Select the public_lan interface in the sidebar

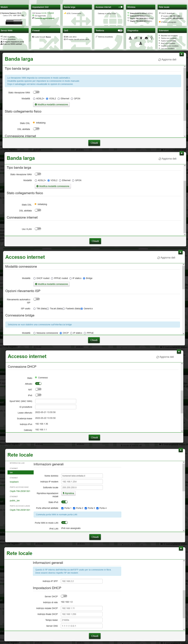pos(15,500)
